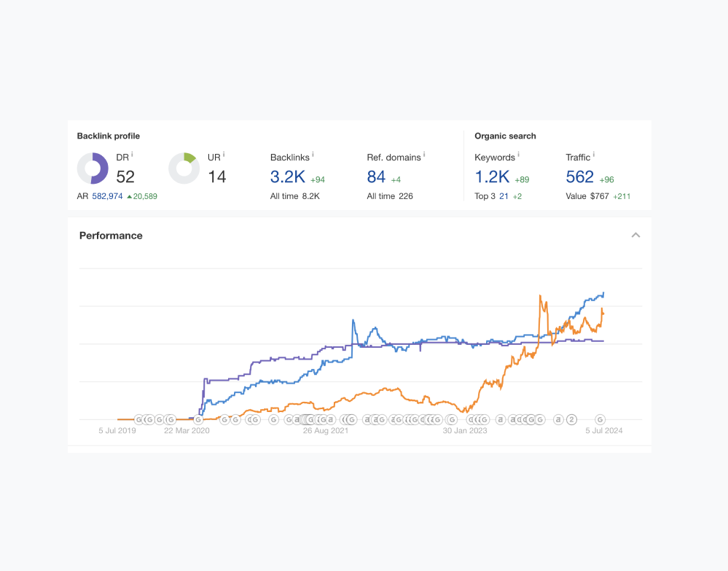This screenshot has height=571, width=728.
Task: Click the last G marker near 5 Jul 2024
Action: coord(600,419)
